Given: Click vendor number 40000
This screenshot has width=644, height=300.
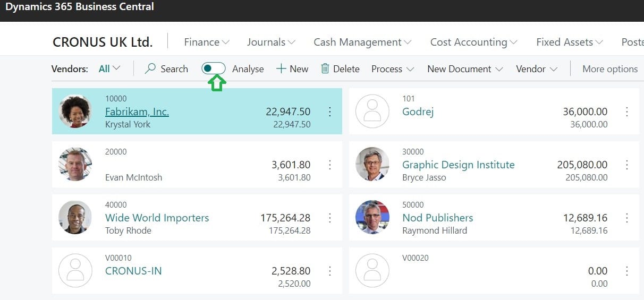Looking at the screenshot, I should (116, 205).
